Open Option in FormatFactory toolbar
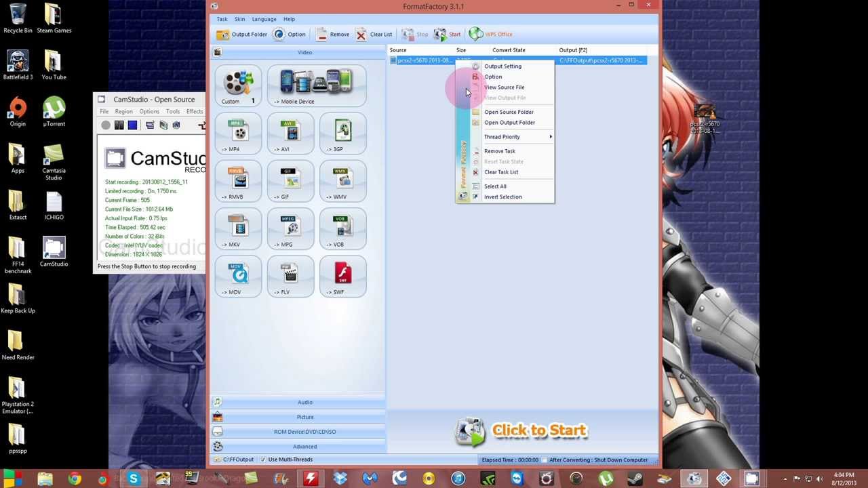Screen dimensions: 868x488 (290, 34)
